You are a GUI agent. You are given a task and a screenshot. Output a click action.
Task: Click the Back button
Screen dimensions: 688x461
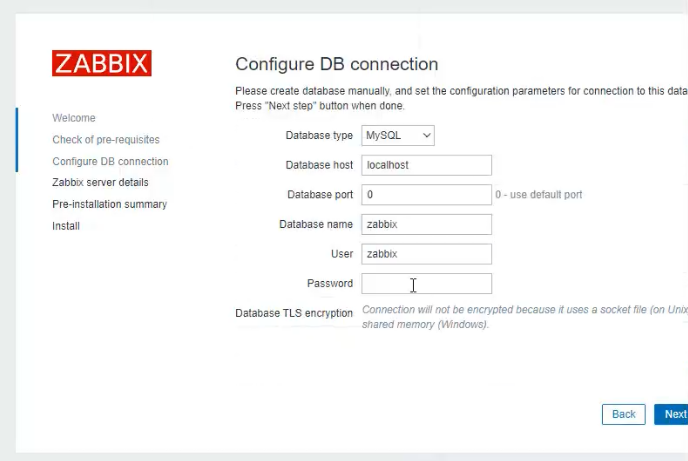(x=623, y=414)
